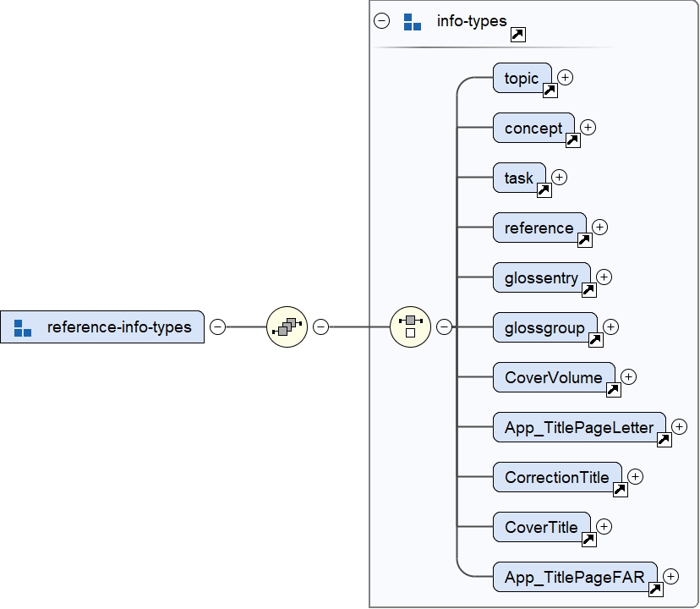The image size is (700, 609).
Task: Click the info-types reference arrow icon
Action: tap(518, 35)
